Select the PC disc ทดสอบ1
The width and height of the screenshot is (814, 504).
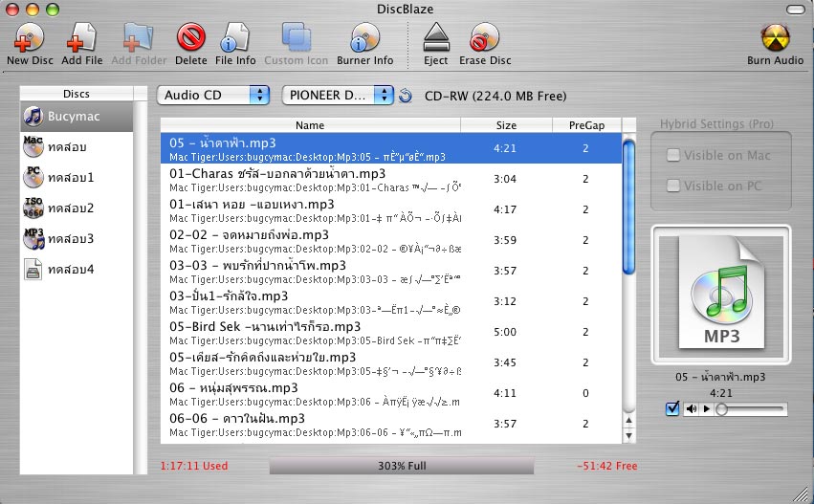pyautogui.click(x=77, y=178)
